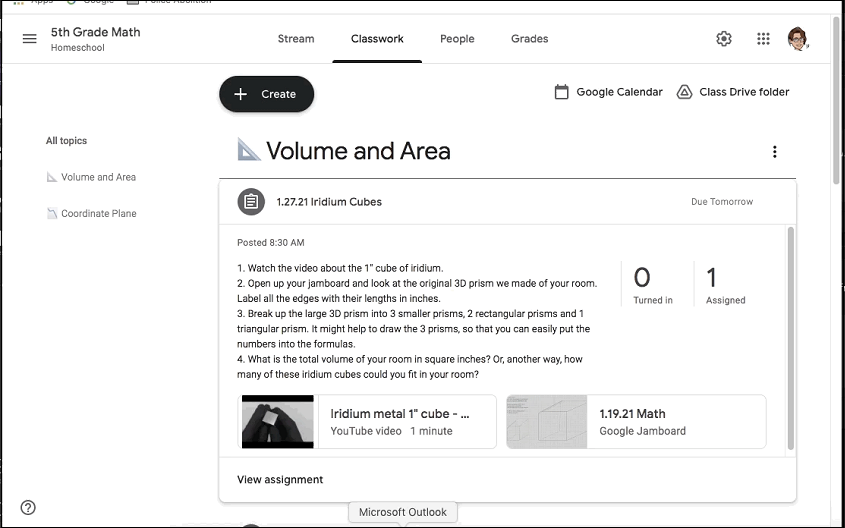Collapse the 1.27.21 Iridium Cubes assignment header

pyautogui.click(x=508, y=202)
